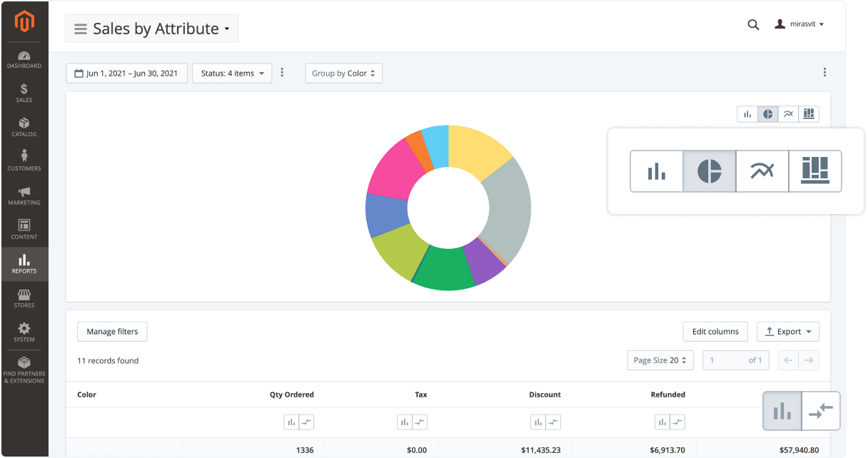Select pie chart in the small chart-type toolbar

[x=768, y=114]
